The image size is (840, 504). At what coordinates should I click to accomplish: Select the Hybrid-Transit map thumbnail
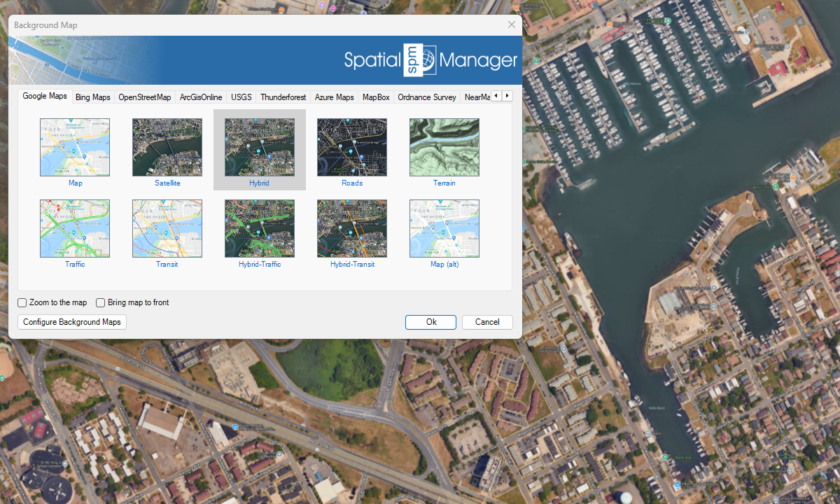(x=352, y=228)
